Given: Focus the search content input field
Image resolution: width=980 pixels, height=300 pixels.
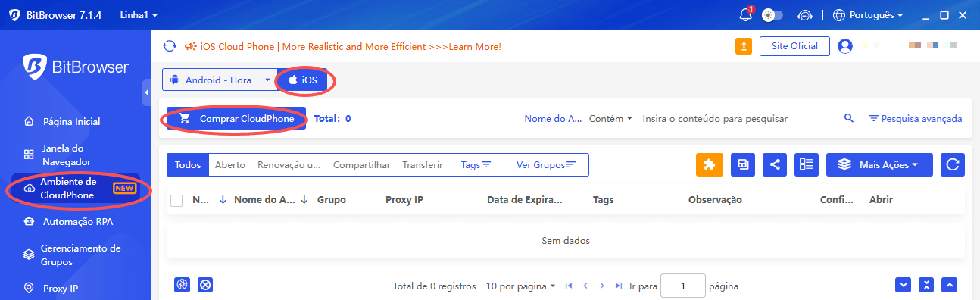Looking at the screenshot, I should point(738,119).
